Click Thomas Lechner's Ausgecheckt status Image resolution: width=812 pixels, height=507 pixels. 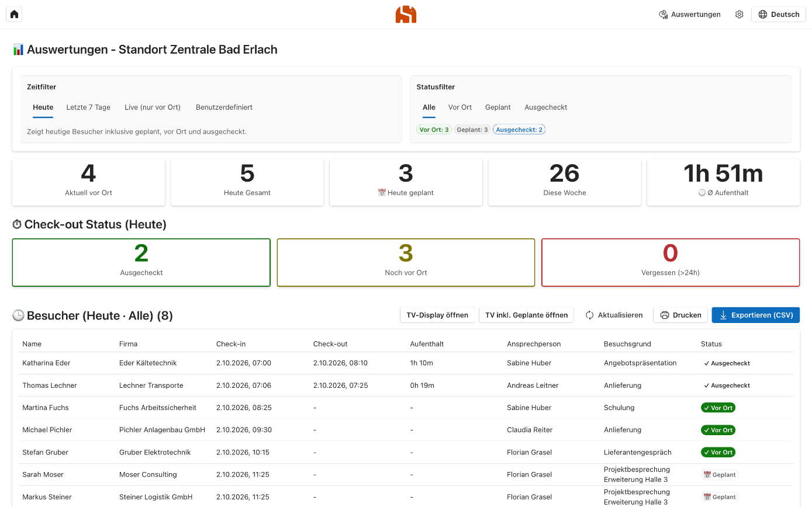[727, 386]
